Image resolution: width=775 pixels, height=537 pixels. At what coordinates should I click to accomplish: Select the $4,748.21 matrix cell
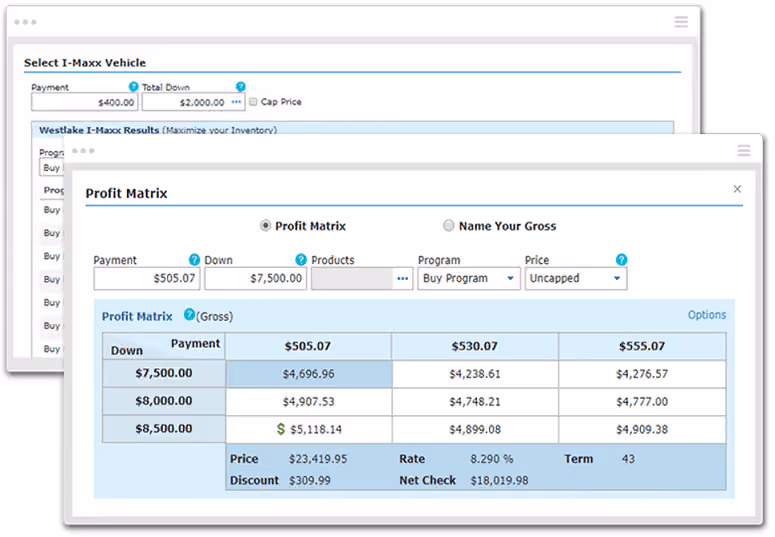(475, 402)
